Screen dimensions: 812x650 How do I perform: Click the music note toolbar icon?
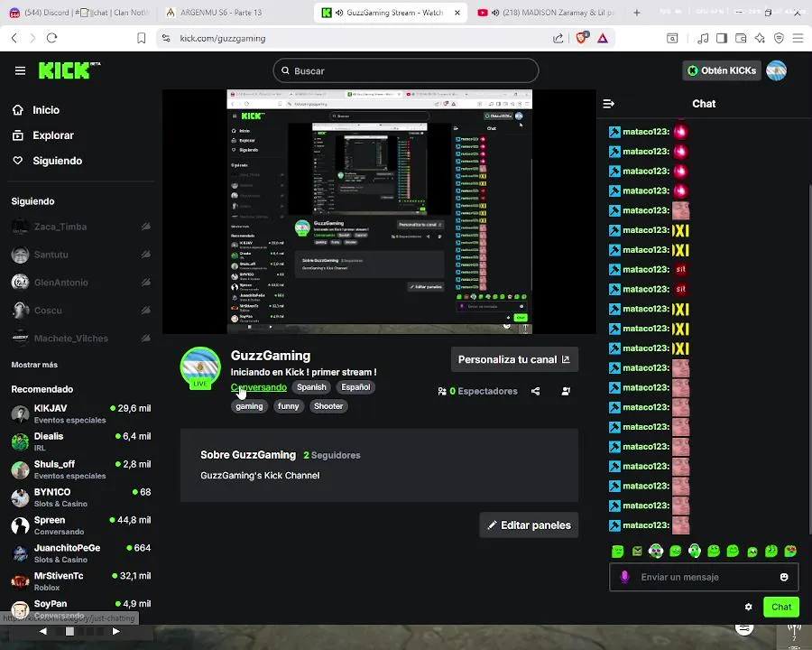click(x=703, y=38)
